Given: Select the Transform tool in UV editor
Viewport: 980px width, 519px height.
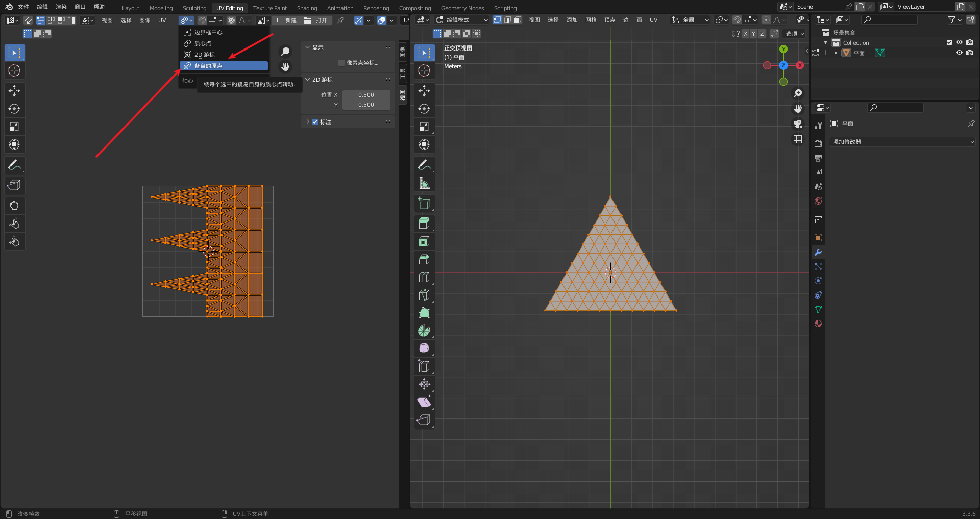Looking at the screenshot, I should click(14, 144).
